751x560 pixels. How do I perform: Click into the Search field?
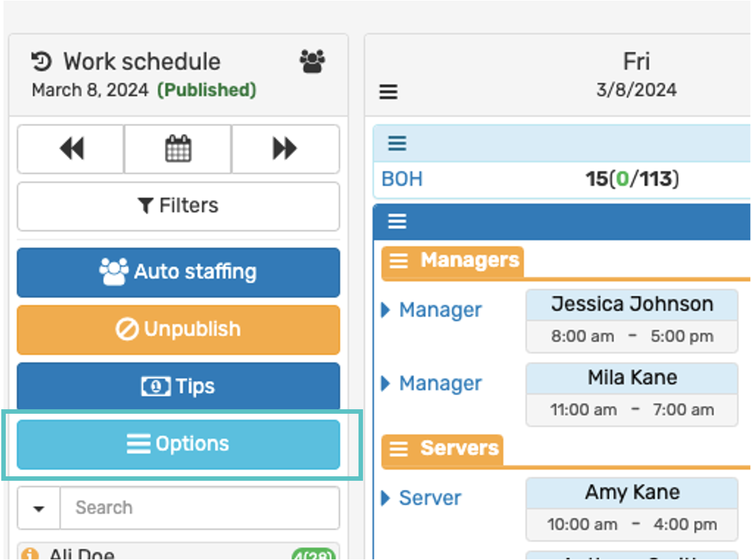(200, 508)
